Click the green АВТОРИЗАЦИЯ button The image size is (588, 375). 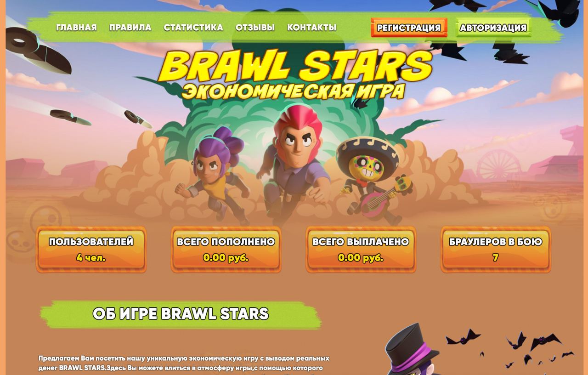point(493,28)
